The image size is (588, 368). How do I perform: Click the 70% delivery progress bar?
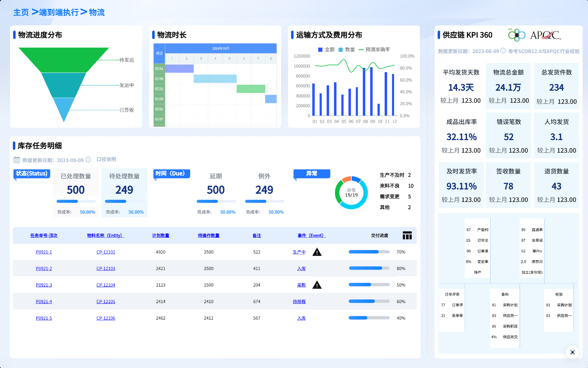[x=369, y=252]
